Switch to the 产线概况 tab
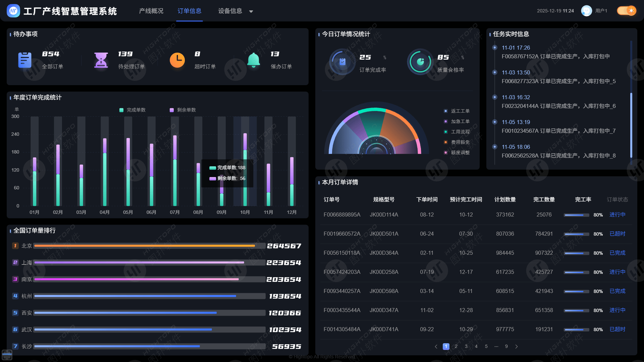The height and width of the screenshot is (362, 644). [x=151, y=11]
